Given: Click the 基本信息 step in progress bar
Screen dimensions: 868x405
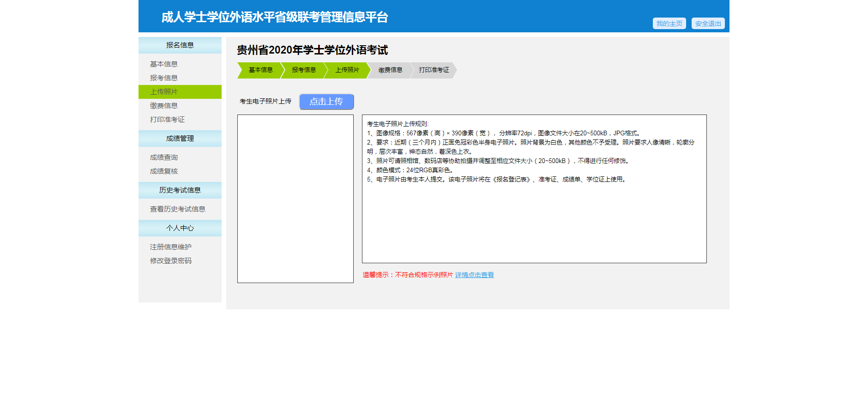Looking at the screenshot, I should coord(260,70).
